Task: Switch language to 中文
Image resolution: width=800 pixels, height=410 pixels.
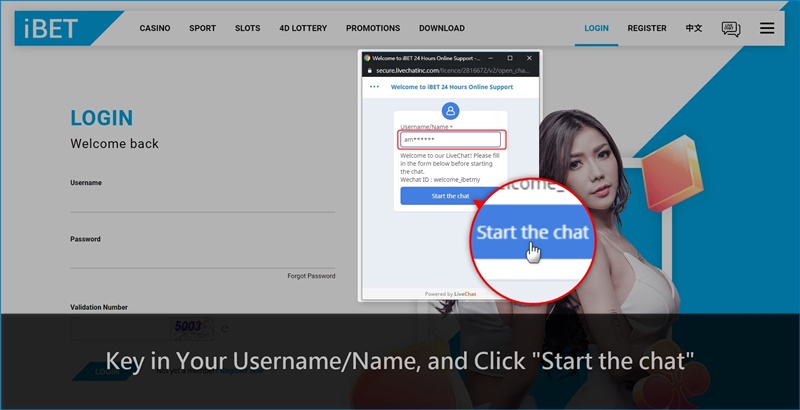Action: pos(694,29)
